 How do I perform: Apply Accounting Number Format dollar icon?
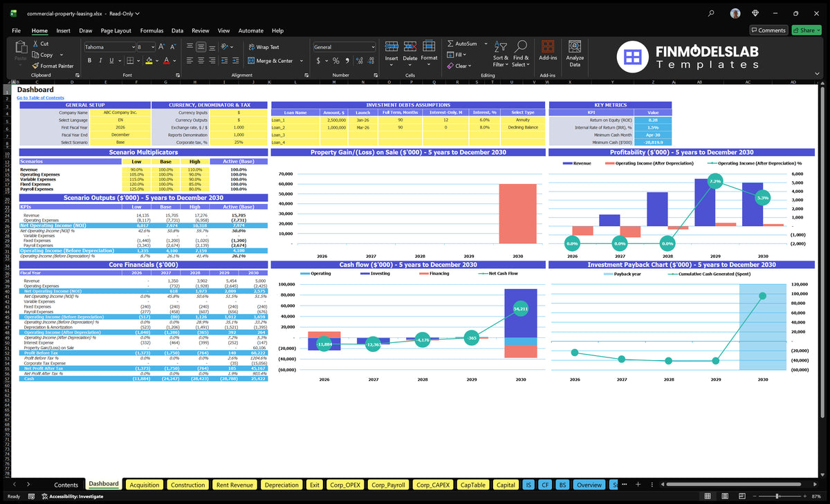[x=318, y=61]
